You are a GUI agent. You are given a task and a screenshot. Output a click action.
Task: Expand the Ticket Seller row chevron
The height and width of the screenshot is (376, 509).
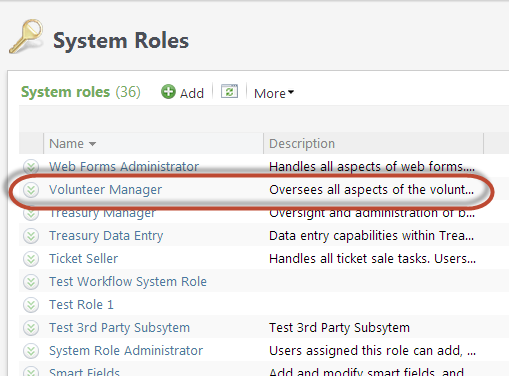[x=31, y=259]
